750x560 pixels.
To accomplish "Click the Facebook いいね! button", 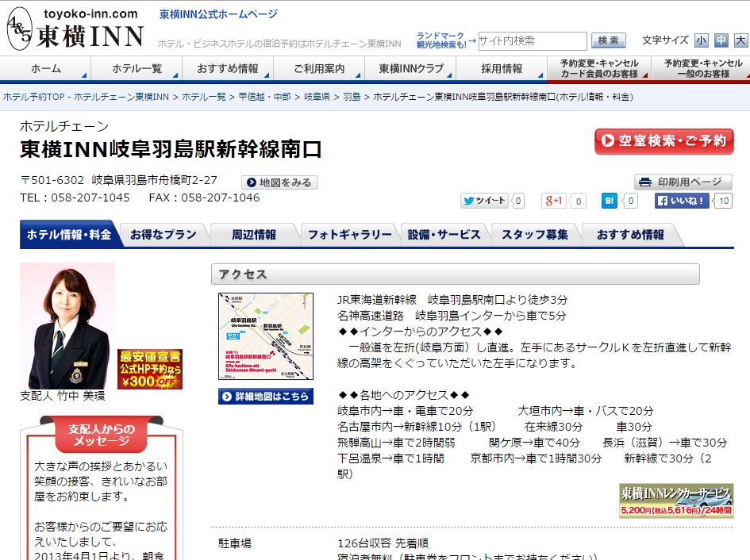I will click(x=682, y=201).
